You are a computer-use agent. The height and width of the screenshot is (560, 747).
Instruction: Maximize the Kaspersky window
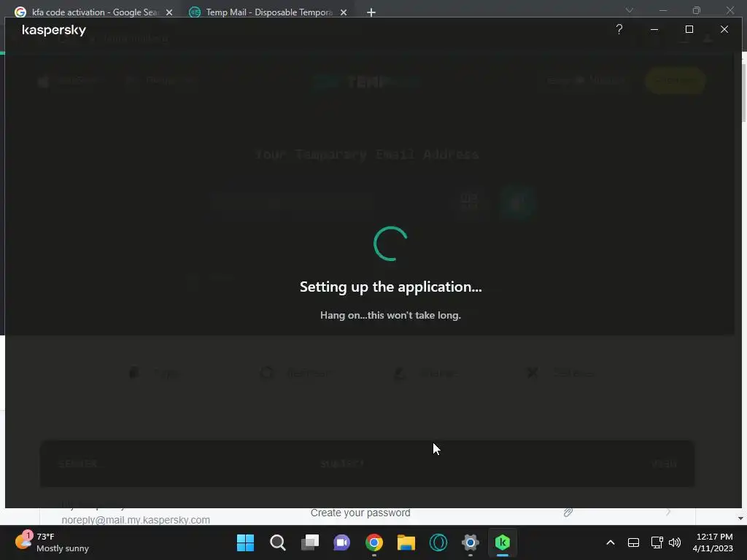(x=689, y=29)
